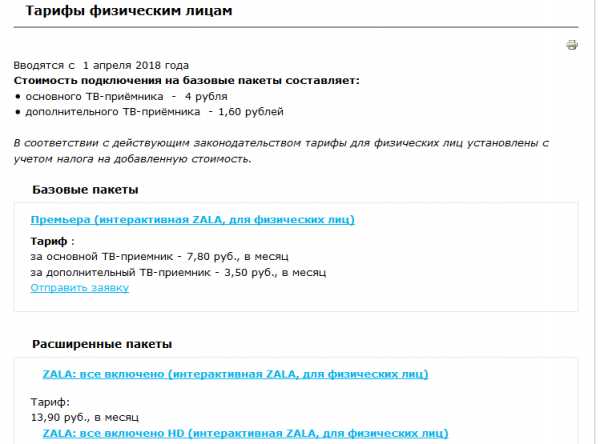
Task: Open ZALA: все включено non-HD link
Action: (236, 374)
